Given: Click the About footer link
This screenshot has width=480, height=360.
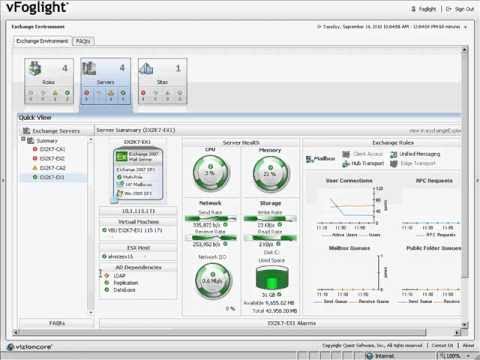Looking at the screenshot, I should (468, 345).
